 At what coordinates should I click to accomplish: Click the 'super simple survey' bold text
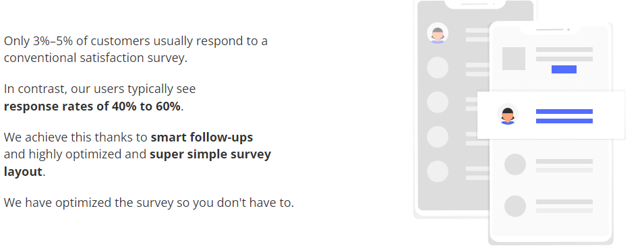tap(210, 154)
